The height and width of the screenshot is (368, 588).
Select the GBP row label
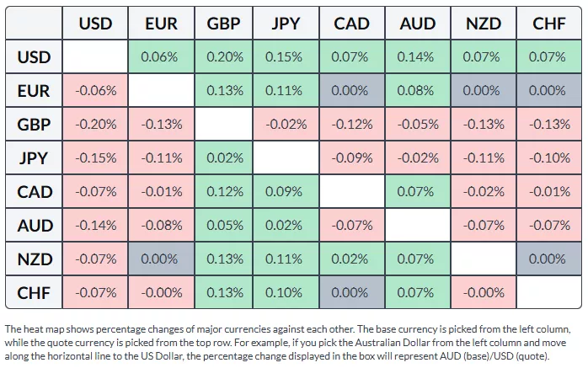coord(35,125)
